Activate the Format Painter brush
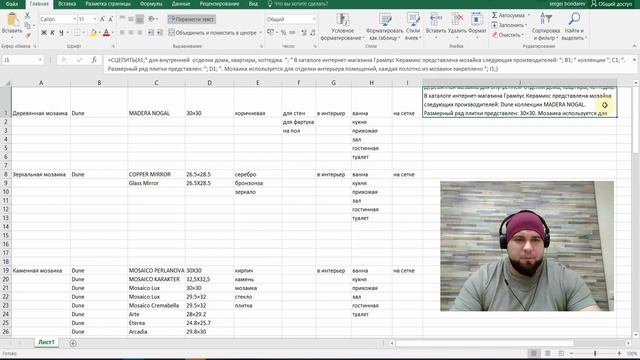This screenshot has height=360, width=640. [27, 35]
